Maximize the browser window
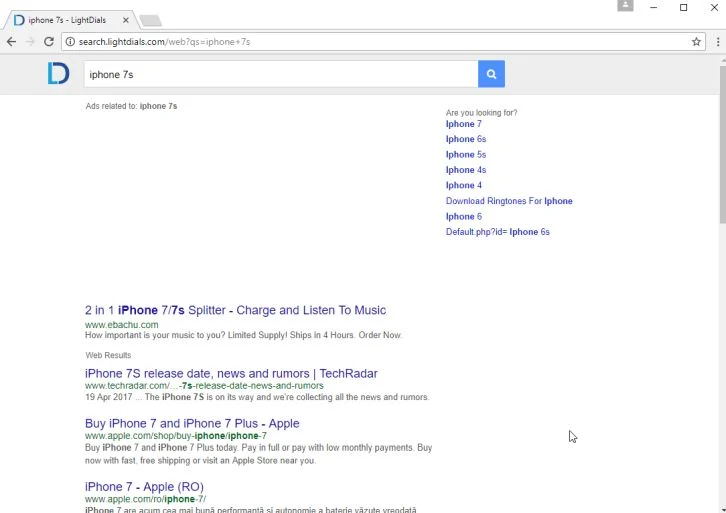The width and height of the screenshot is (726, 513). 683,7
